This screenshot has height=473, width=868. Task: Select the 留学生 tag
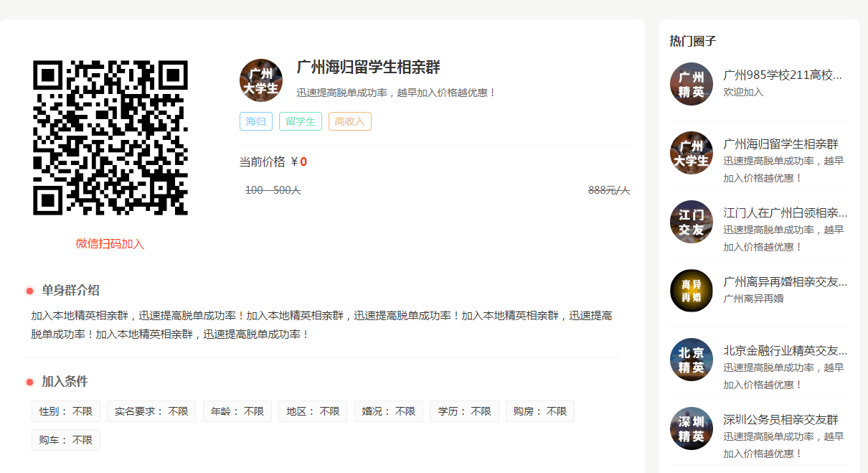(301, 121)
